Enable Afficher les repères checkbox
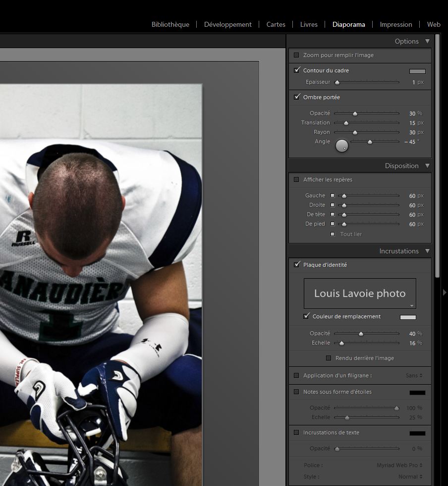 (x=296, y=180)
